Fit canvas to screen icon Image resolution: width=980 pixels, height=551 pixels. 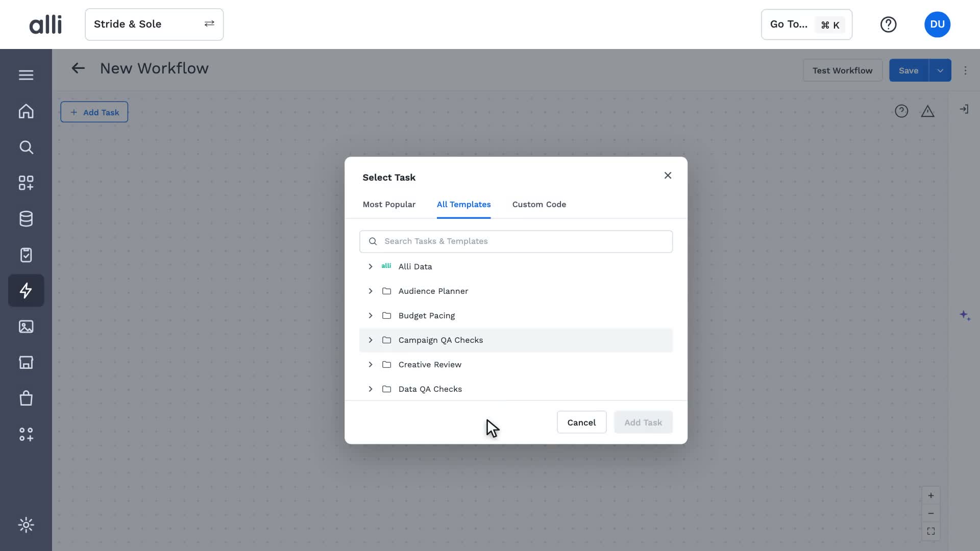[x=931, y=531]
